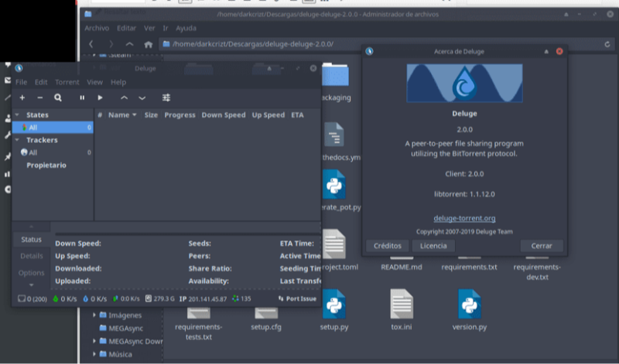Click the Port Issue status warning
This screenshot has height=364, width=619.
point(297,299)
